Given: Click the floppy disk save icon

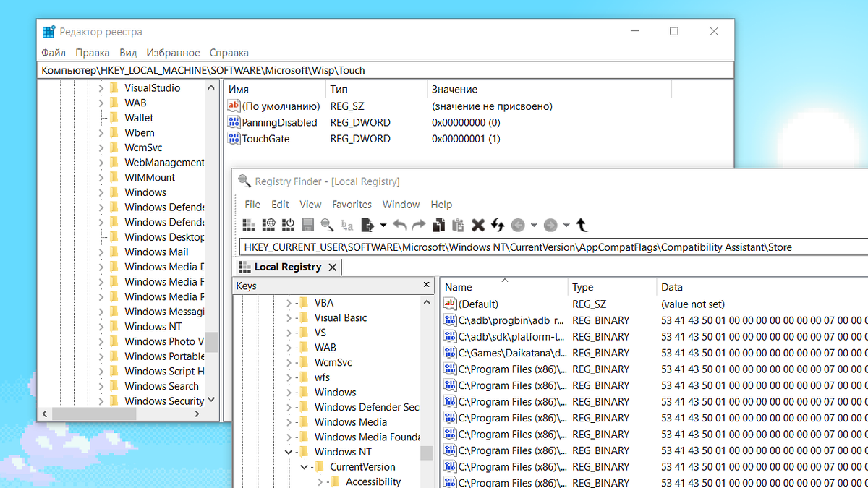Looking at the screenshot, I should [307, 226].
